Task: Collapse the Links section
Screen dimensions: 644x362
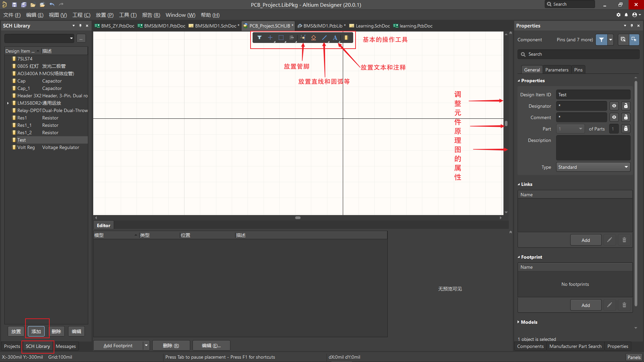Action: [519, 184]
